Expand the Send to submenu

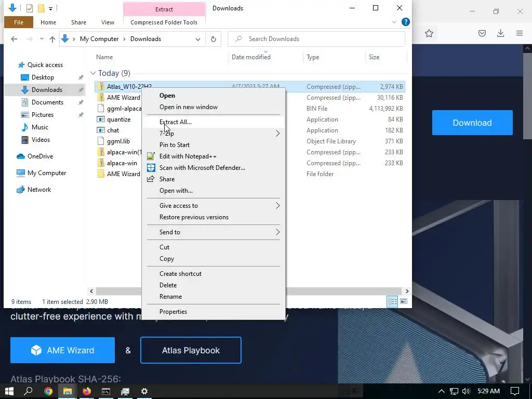(214, 232)
